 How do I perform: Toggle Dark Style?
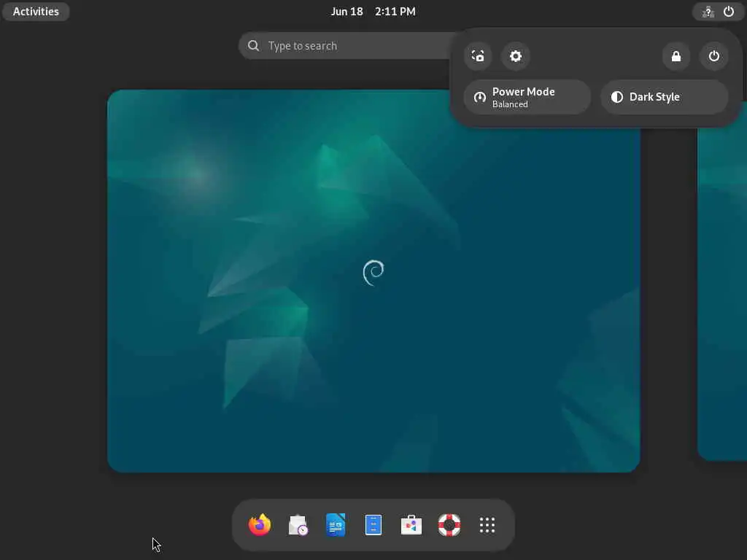(664, 97)
